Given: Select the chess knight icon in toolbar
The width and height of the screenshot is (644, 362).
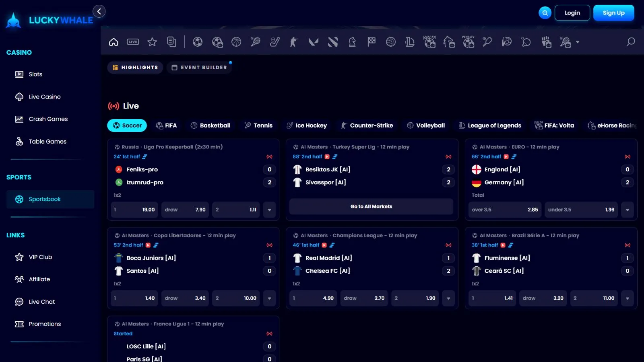Looking at the screenshot, I should click(x=352, y=42).
